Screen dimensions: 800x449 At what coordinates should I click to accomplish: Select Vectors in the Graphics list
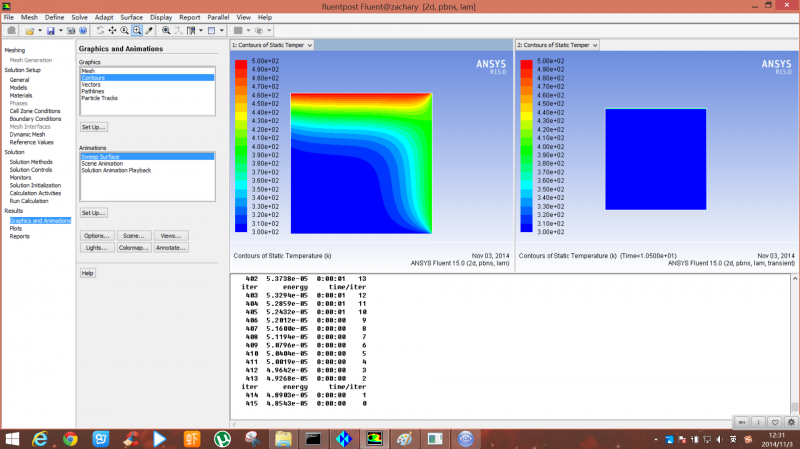pyautogui.click(x=91, y=84)
